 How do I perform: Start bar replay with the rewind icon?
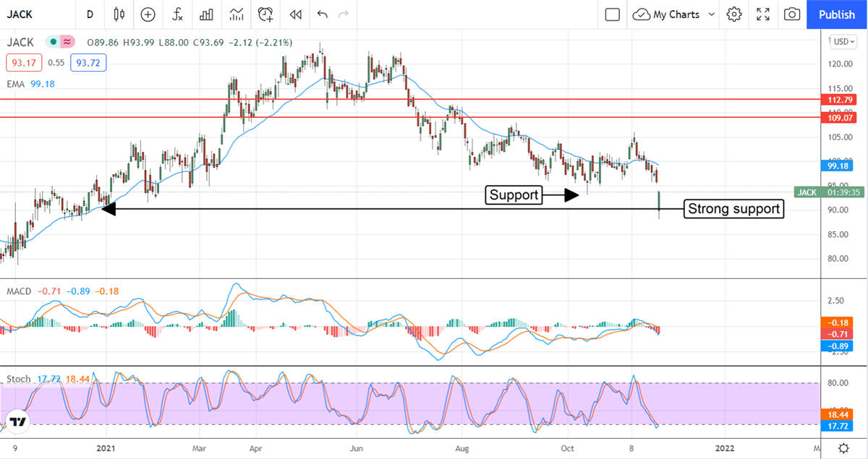tap(294, 14)
